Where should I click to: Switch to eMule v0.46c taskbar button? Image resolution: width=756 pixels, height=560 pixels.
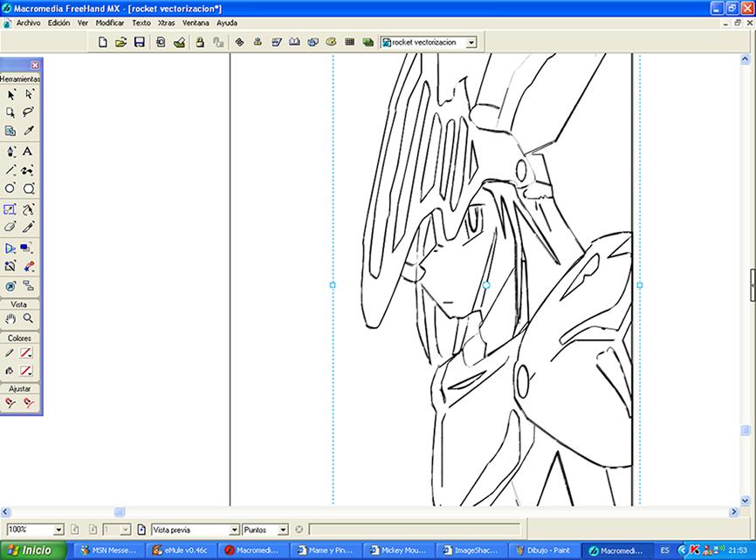pyautogui.click(x=182, y=550)
